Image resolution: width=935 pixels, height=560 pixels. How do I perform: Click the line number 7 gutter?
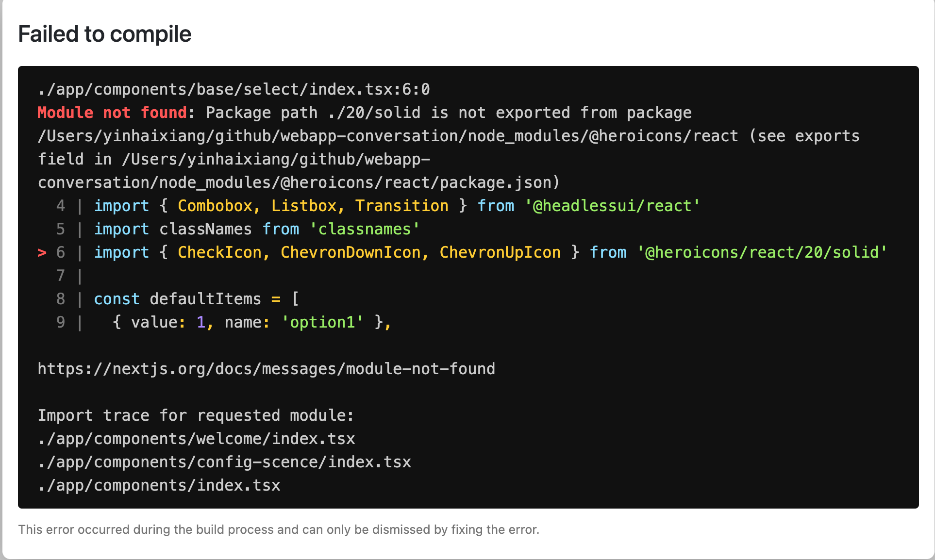click(61, 276)
